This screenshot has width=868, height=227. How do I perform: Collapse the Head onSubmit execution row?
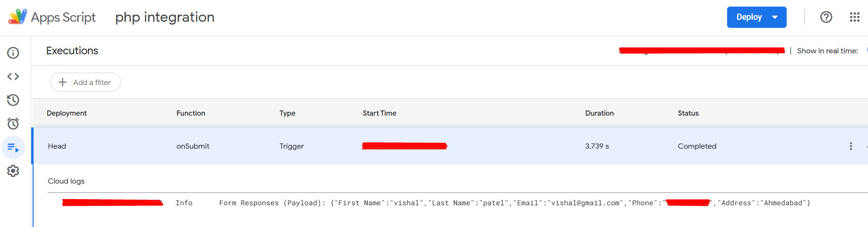[x=450, y=146]
